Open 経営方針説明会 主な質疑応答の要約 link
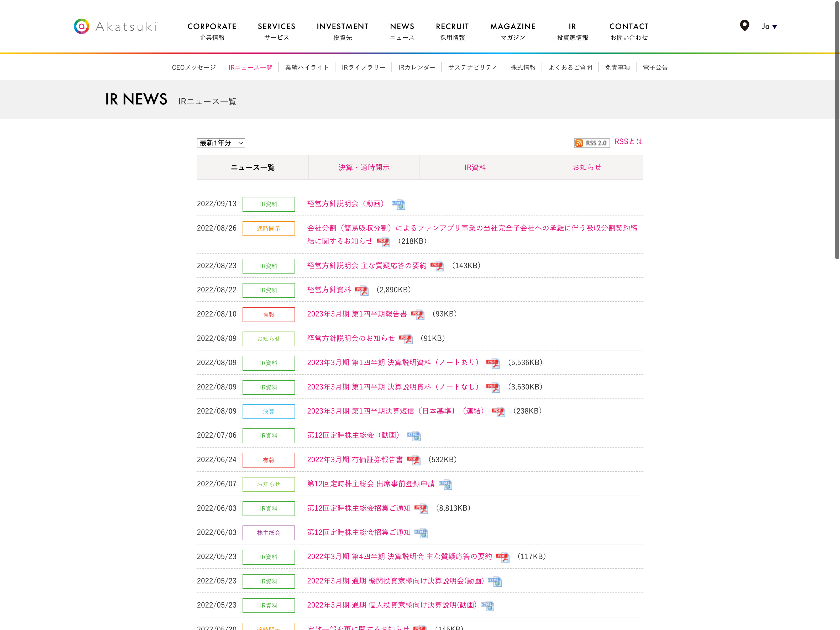Screen dimensions: 840x630 366,266
